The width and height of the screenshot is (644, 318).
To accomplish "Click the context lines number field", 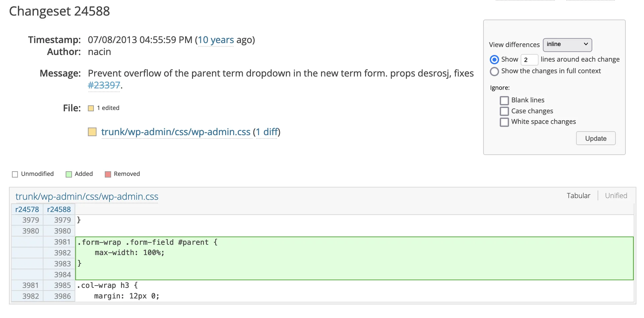I will (529, 60).
